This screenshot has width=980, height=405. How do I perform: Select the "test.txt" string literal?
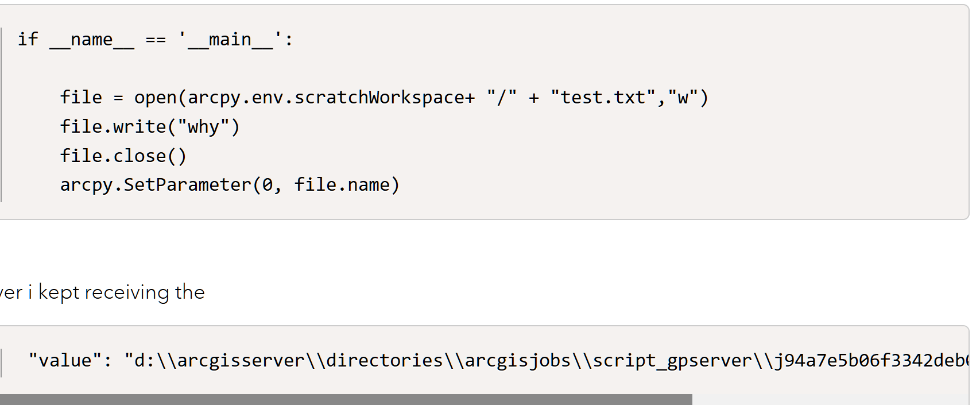click(x=603, y=97)
